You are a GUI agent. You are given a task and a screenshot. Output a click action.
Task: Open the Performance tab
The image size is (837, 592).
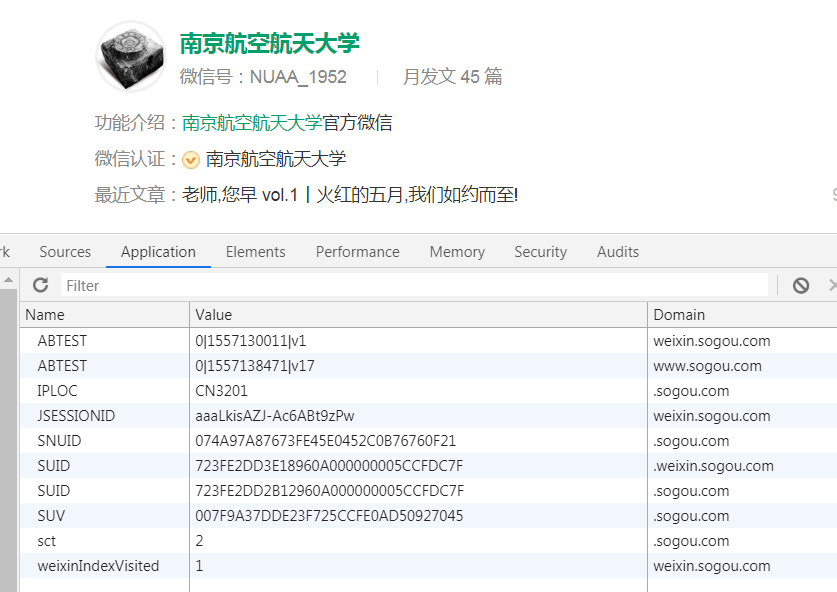[x=357, y=251]
